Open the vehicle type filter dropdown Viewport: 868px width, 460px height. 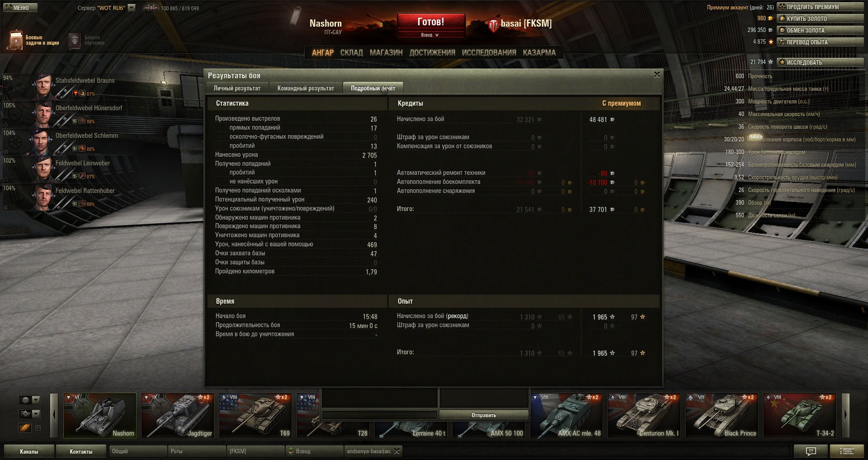(30, 414)
